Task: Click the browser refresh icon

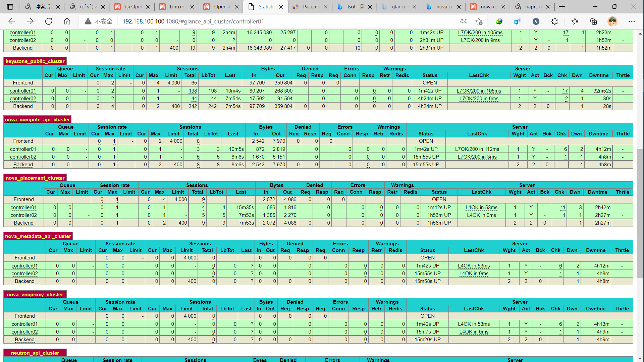Action: pyautogui.click(x=49, y=21)
